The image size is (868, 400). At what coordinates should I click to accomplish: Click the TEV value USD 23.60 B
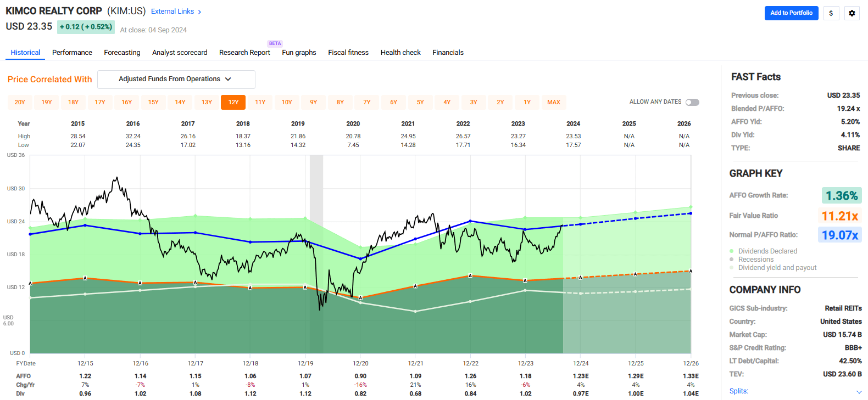pos(842,374)
